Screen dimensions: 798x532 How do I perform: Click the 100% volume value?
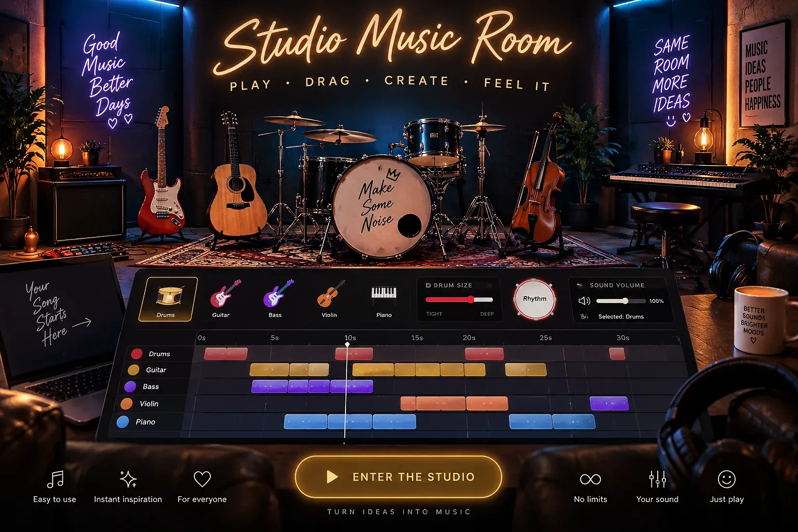pos(656,301)
